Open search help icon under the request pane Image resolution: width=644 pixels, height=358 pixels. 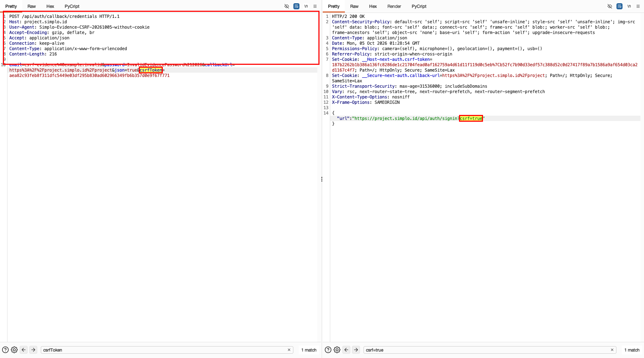(5, 350)
